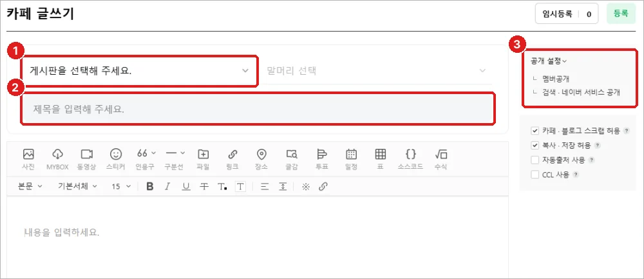Image resolution: width=644 pixels, height=279 pixels.
Task: Open special characters picker
Action: [x=305, y=187]
